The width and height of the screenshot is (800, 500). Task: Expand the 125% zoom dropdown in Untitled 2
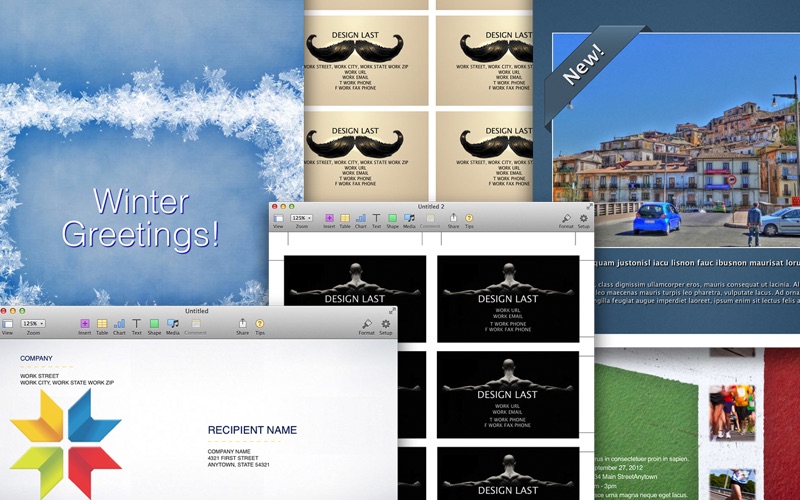click(x=301, y=217)
